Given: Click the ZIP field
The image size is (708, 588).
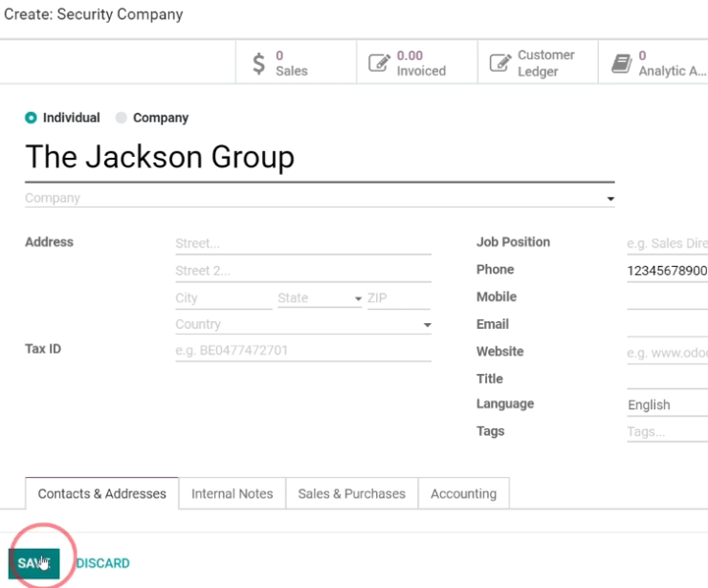Looking at the screenshot, I should coord(399,298).
